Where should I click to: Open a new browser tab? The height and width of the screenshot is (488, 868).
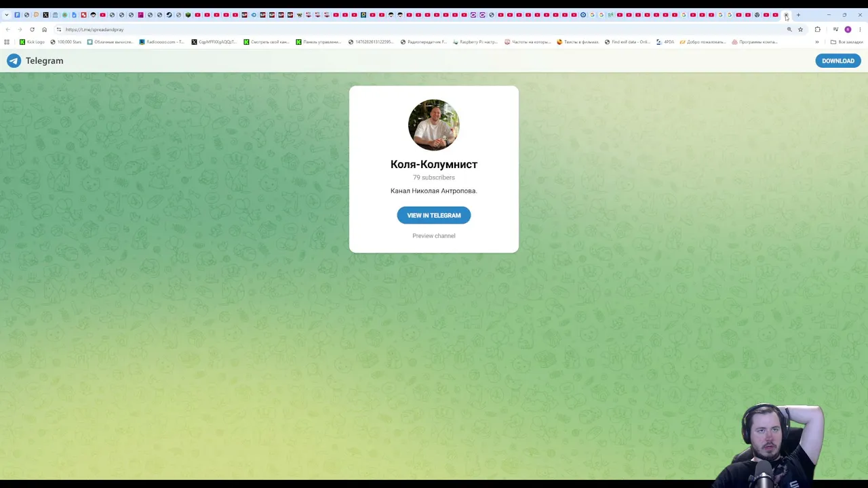coord(798,15)
